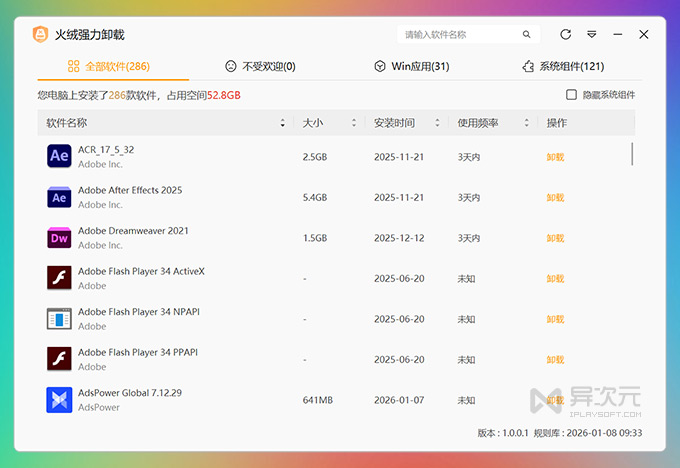
Task: Click the 全部软件 grid icon
Action: [74, 66]
